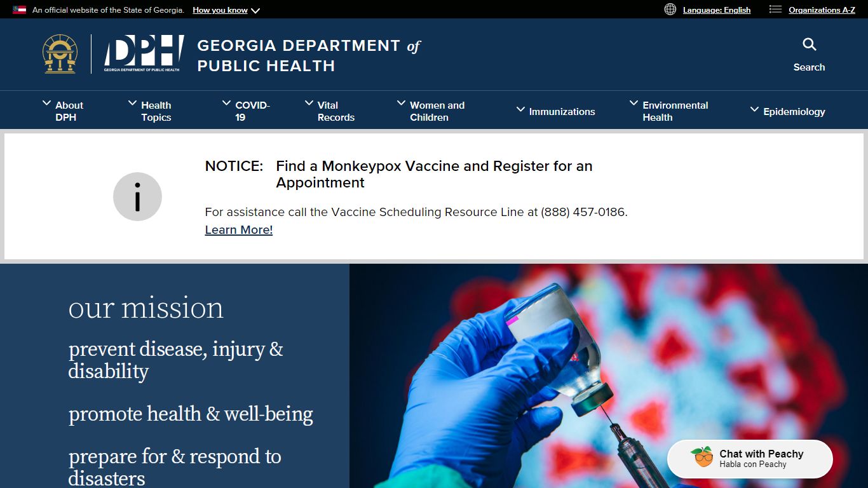868x488 pixels.
Task: Open Language: English selector
Action: click(x=717, y=10)
